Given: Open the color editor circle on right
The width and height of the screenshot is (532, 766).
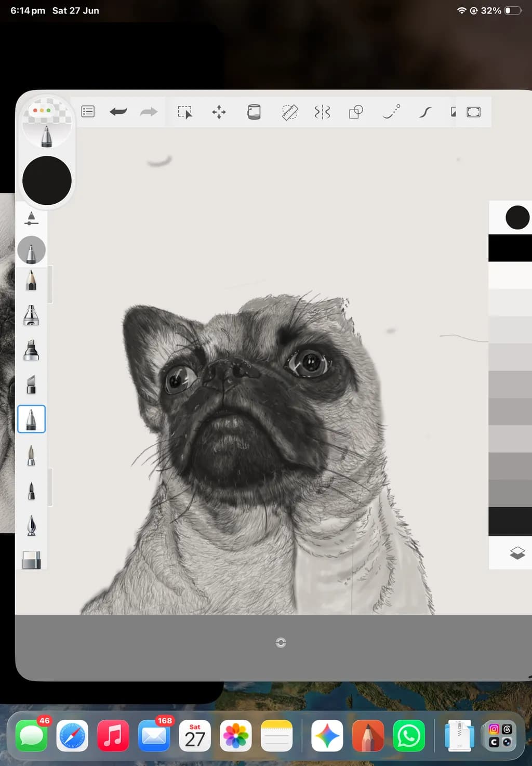Looking at the screenshot, I should (517, 217).
